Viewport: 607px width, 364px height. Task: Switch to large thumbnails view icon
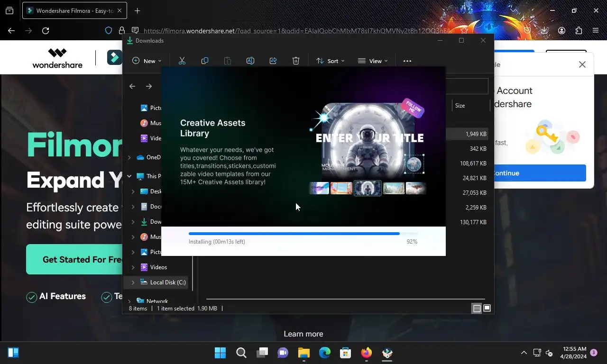pos(487,309)
